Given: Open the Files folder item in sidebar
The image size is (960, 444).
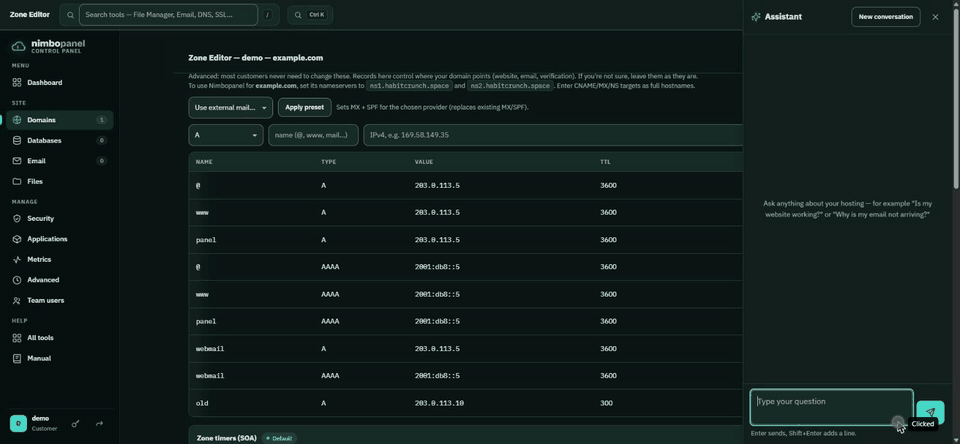Looking at the screenshot, I should click(x=59, y=181).
